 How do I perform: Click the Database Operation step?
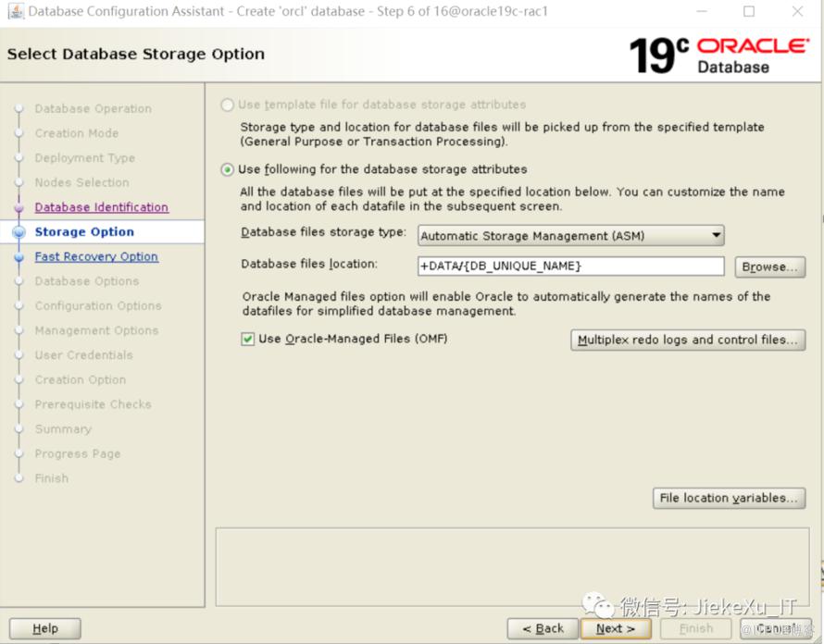[93, 109]
